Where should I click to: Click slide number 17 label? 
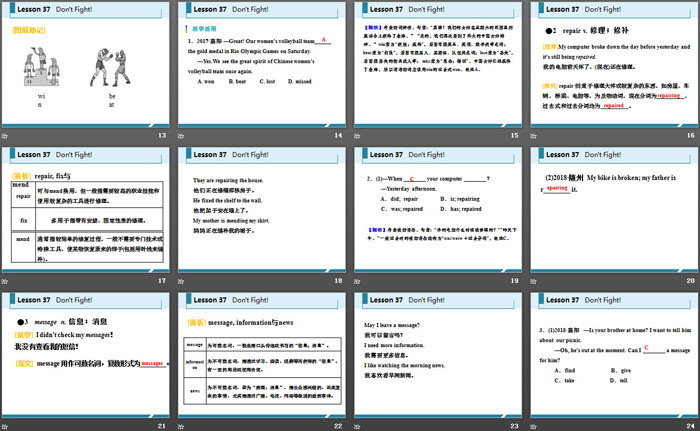[x=162, y=280]
